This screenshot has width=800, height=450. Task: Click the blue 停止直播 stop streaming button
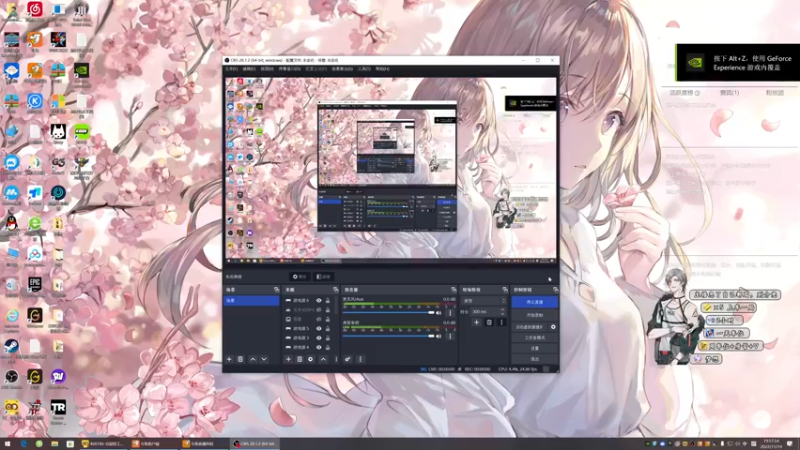(535, 302)
